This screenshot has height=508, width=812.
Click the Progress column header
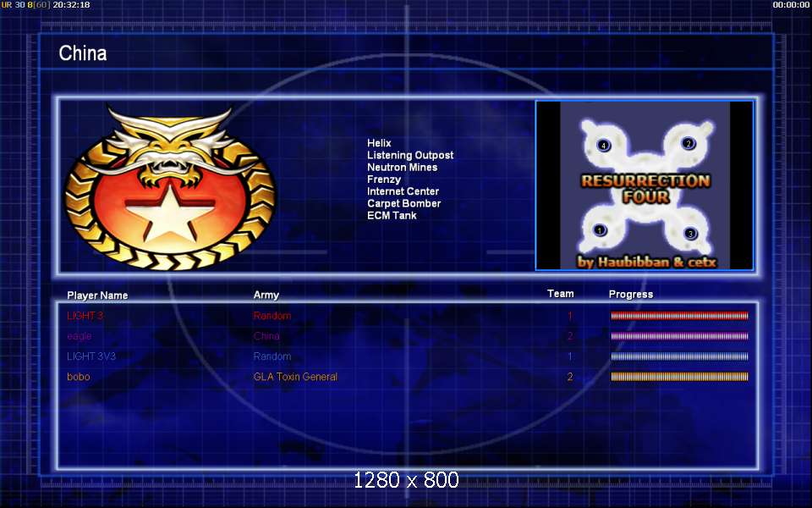pos(631,295)
